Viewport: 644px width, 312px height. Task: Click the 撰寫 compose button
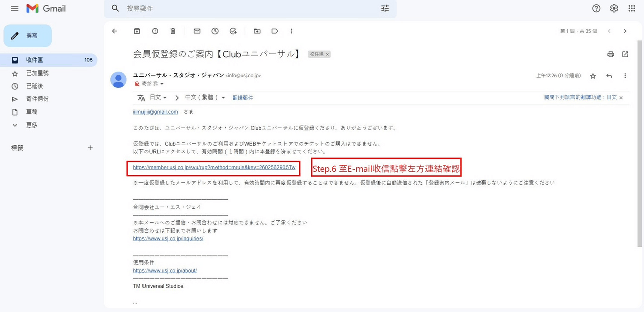(28, 36)
